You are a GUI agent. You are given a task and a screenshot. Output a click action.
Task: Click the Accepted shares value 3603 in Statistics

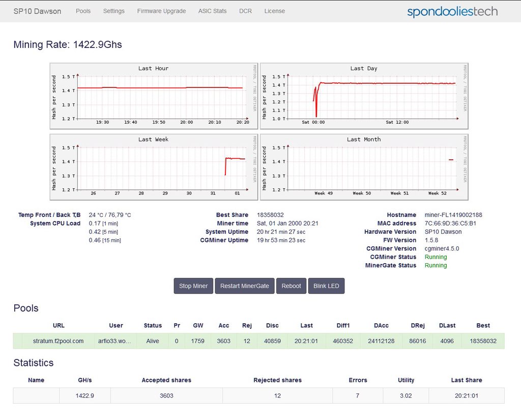166,396
